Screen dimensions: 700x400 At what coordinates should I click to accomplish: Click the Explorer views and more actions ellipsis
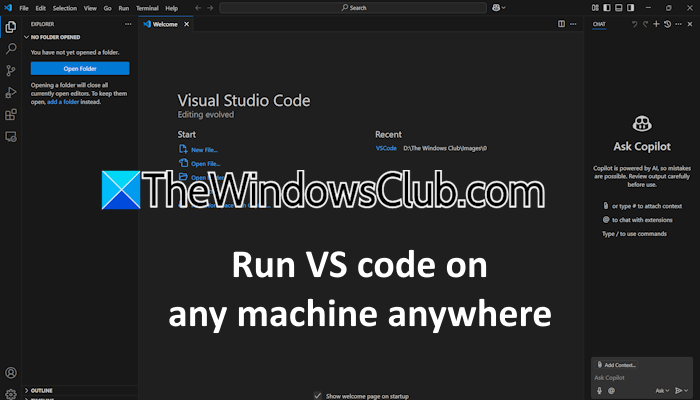tap(128, 24)
